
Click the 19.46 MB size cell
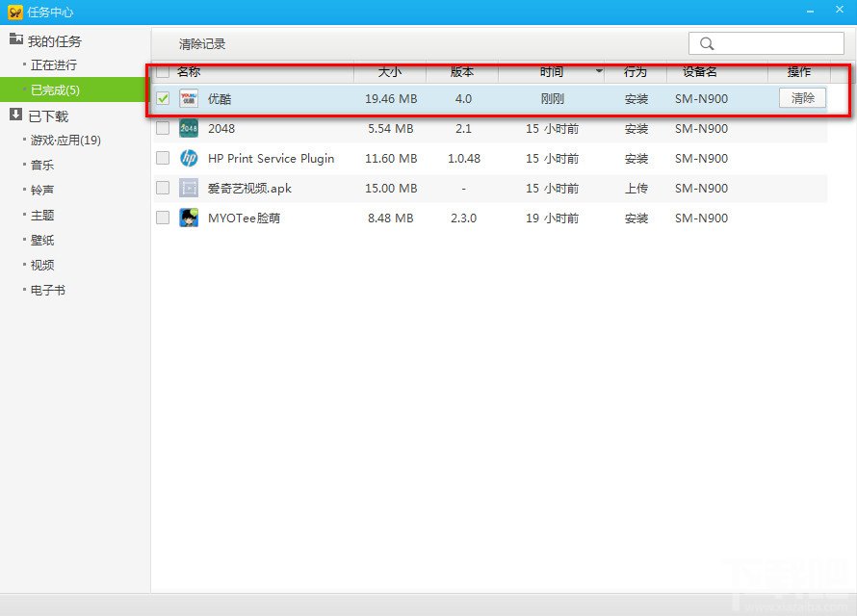point(391,99)
